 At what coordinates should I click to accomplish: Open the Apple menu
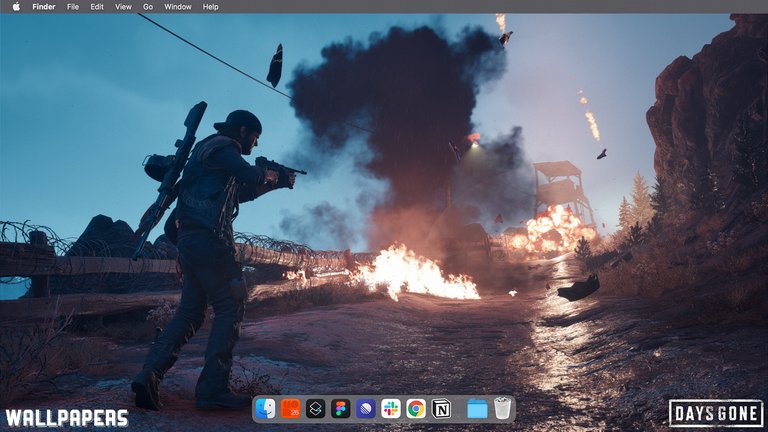[16, 6]
